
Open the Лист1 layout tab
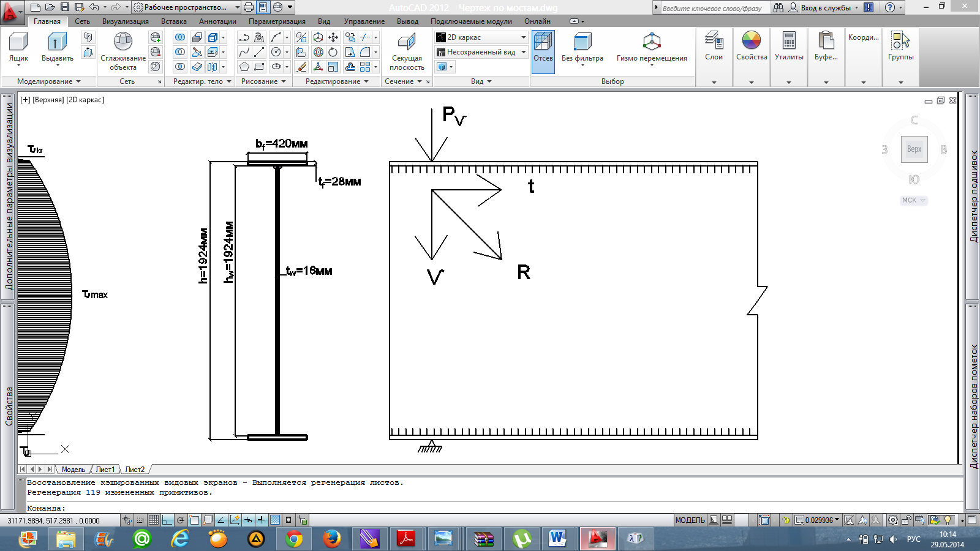point(105,470)
